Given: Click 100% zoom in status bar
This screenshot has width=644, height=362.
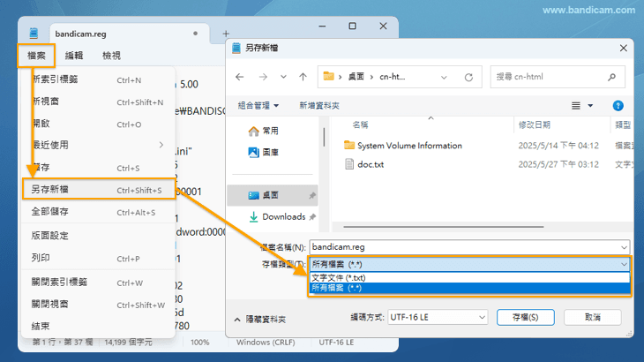Looking at the screenshot, I should (x=200, y=343).
